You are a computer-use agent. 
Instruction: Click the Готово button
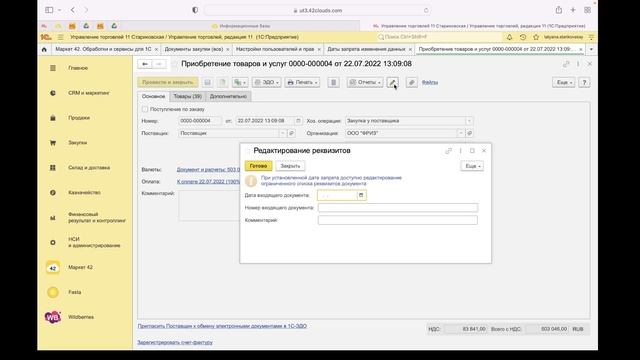[x=258, y=166]
